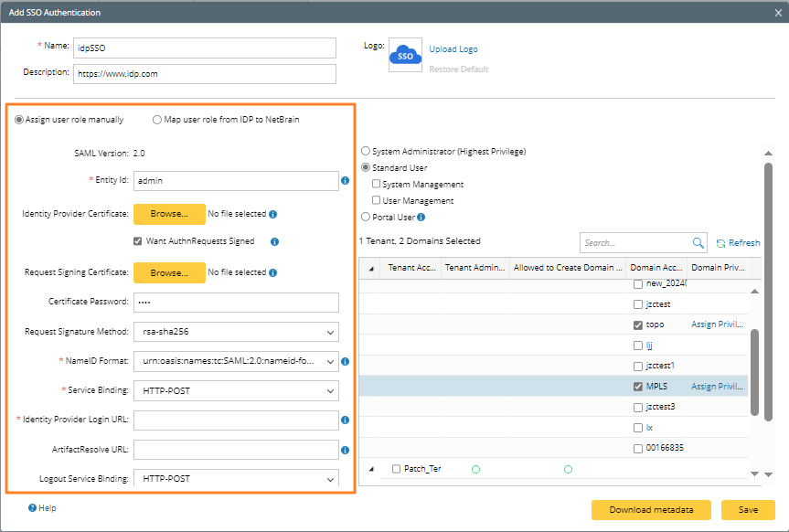Image resolution: width=789 pixels, height=532 pixels.
Task: Click the SSO cloud logo image
Action: tap(404, 56)
